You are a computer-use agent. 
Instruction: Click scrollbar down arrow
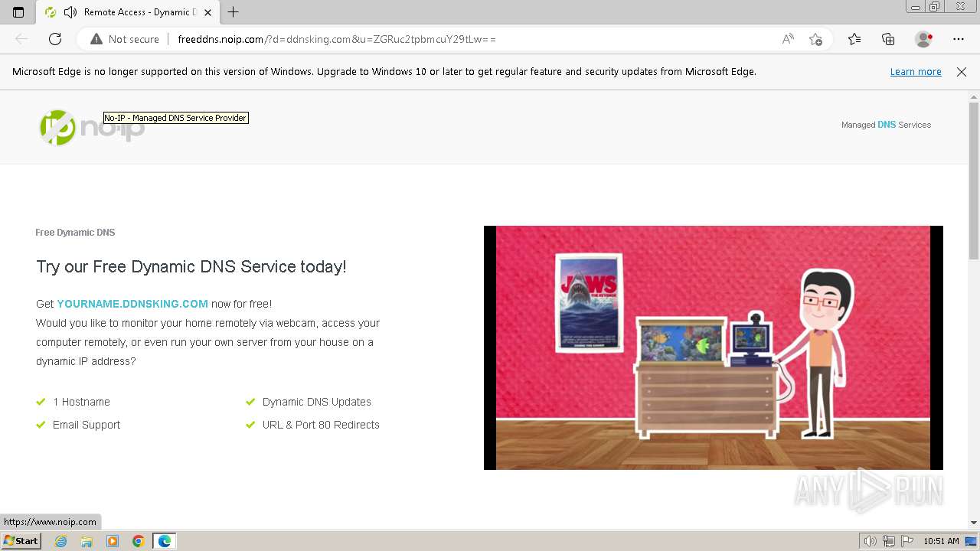pyautogui.click(x=974, y=523)
